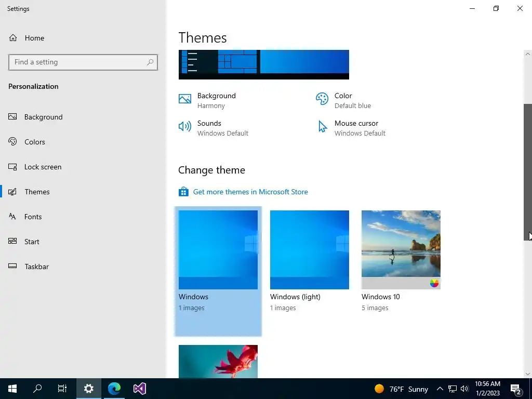The height and width of the screenshot is (399, 532).
Task: Click the Sounds speaker icon
Action: pos(185,127)
